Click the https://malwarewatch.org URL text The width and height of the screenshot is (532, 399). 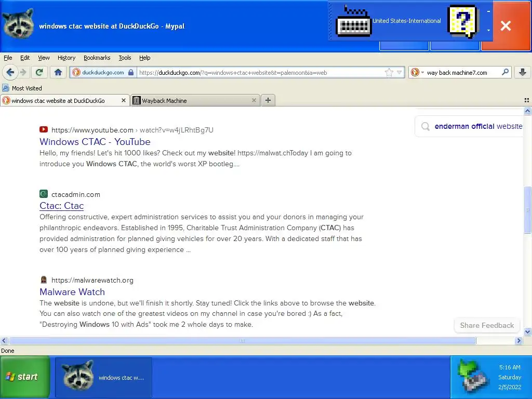pyautogui.click(x=92, y=280)
